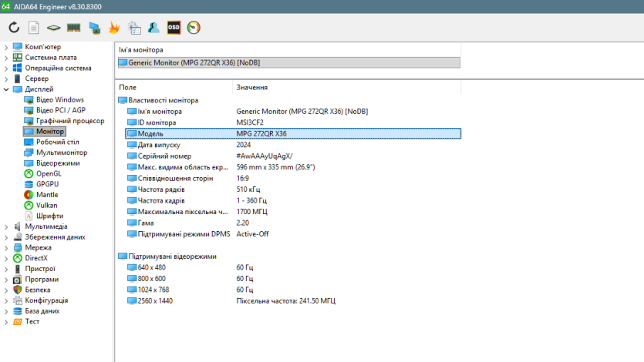
Task: Select the Співвідношення сторін row
Action: coord(293,179)
